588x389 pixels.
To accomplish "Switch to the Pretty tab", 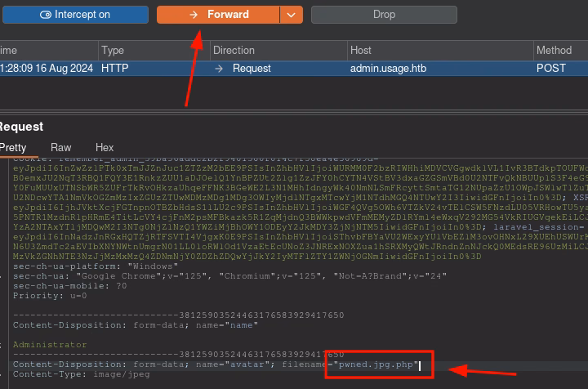I will [x=13, y=147].
